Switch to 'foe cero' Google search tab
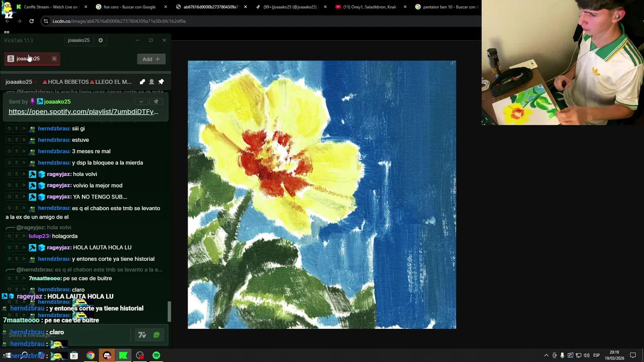This screenshot has height=362, width=644. tap(129, 7)
